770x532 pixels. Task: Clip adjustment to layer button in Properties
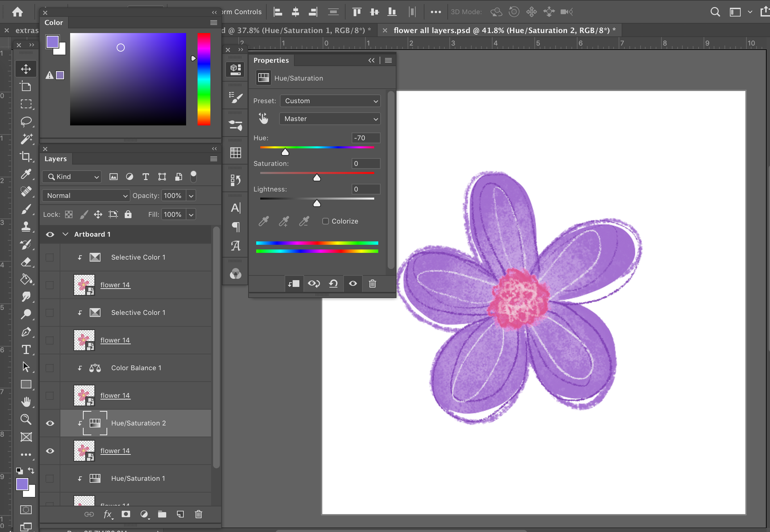[294, 284]
